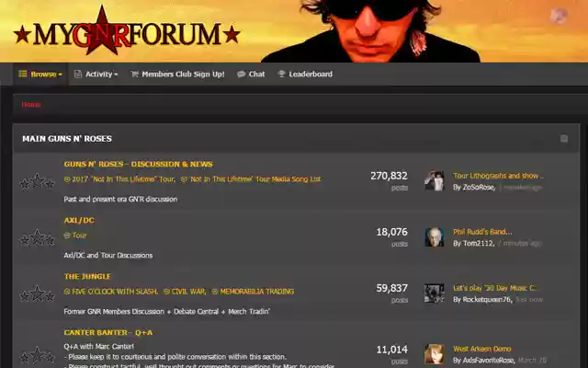Open Canter Banter - Q+A forum
Screen dimensions: 588x368
(108, 333)
